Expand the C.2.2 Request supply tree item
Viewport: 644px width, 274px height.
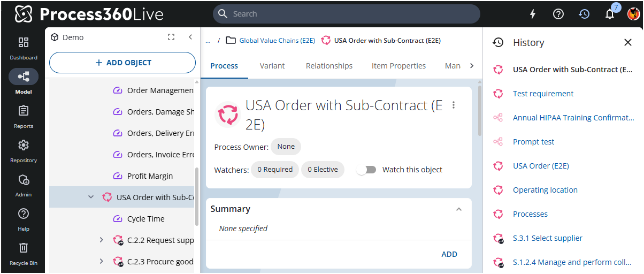(x=102, y=240)
